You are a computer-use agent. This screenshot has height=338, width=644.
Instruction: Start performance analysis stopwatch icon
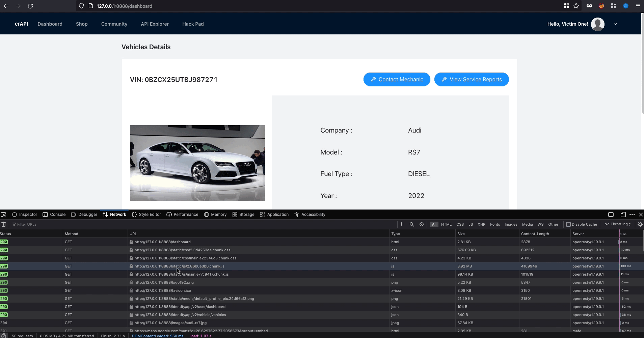[x=4, y=336]
